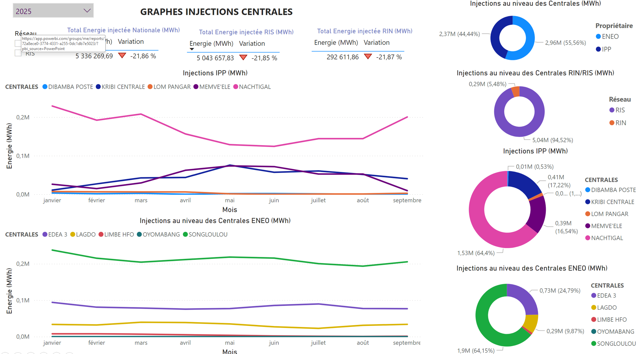The height and width of the screenshot is (354, 644).
Task: Click the EDEA 3 purple marker in the ENEO line legend
Action: [x=45, y=235]
